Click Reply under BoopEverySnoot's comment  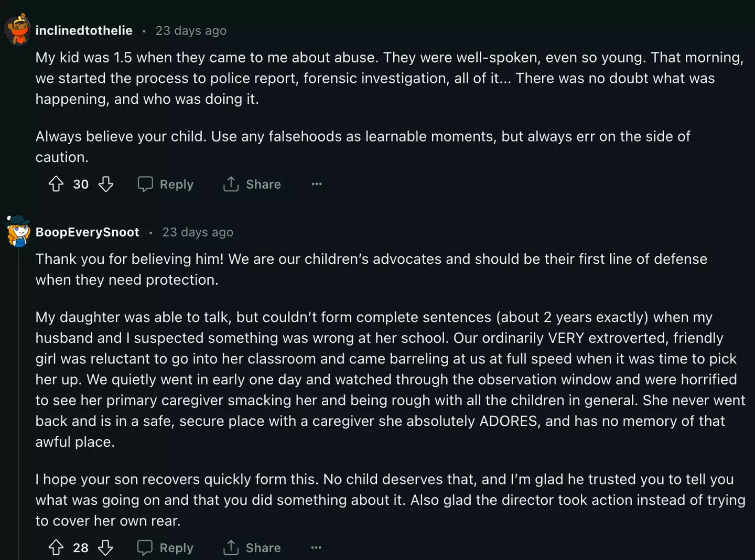[x=166, y=548]
